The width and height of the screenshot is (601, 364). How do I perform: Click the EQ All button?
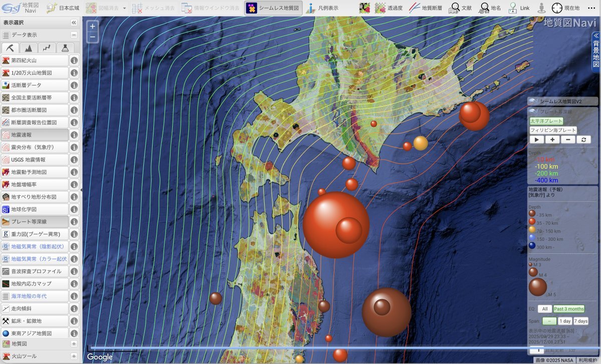544,309
